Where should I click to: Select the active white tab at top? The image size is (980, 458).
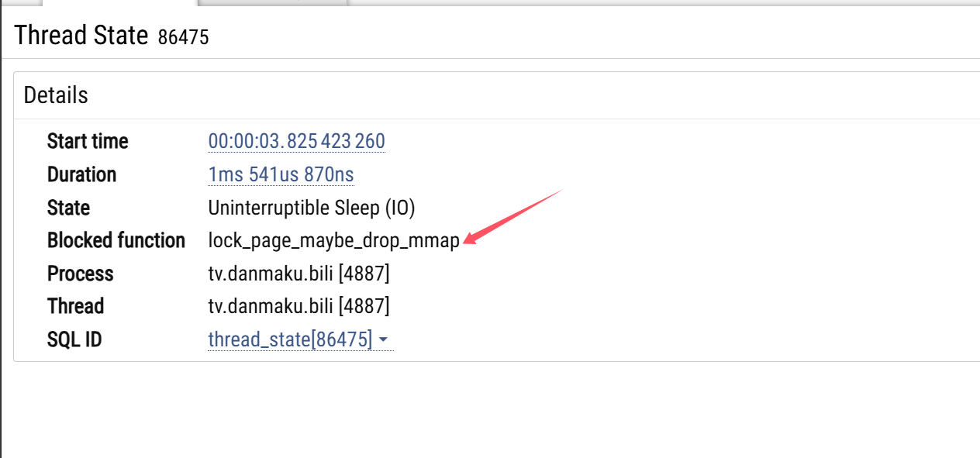[x=120, y=2]
